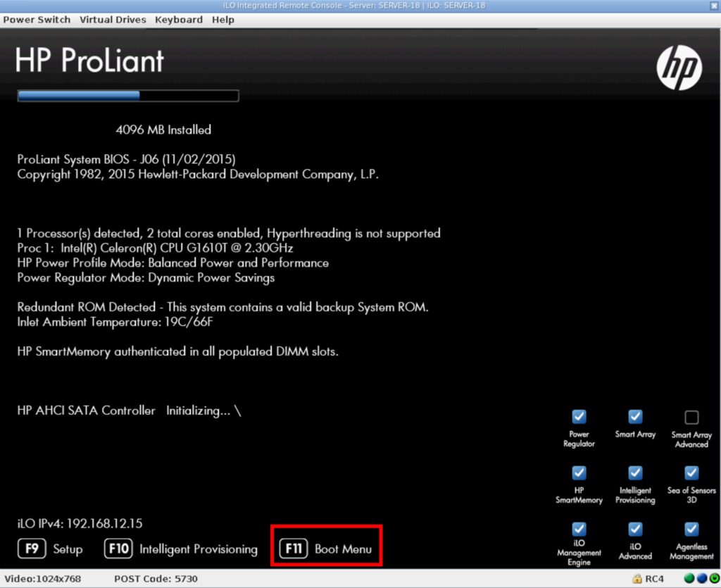This screenshot has height=588, width=721.
Task: Click the unchecked Smart Array Advanced checkbox
Action: click(691, 417)
